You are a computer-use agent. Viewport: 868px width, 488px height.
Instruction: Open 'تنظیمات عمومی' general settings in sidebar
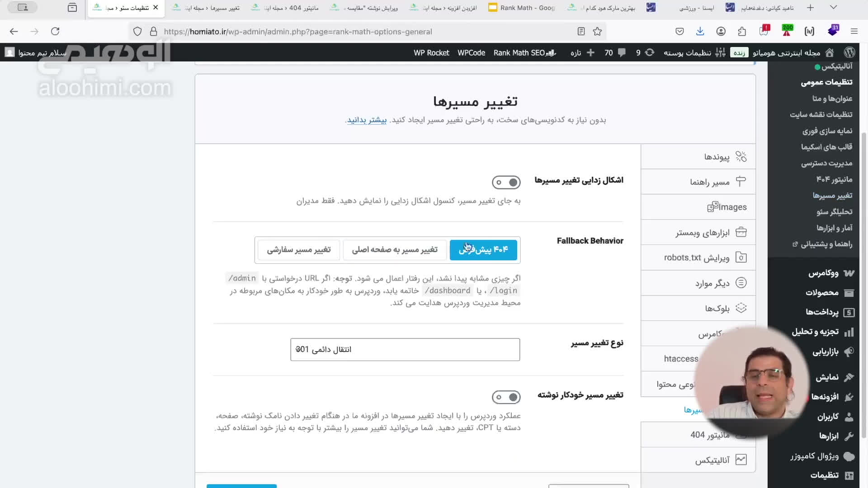[x=826, y=82]
